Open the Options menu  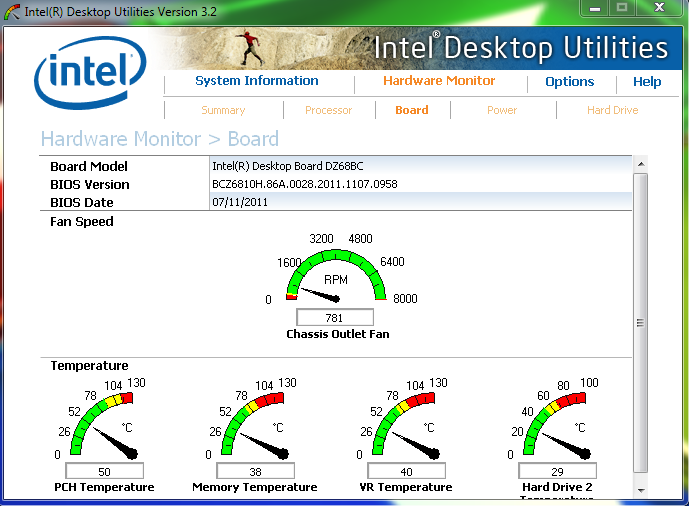click(569, 82)
